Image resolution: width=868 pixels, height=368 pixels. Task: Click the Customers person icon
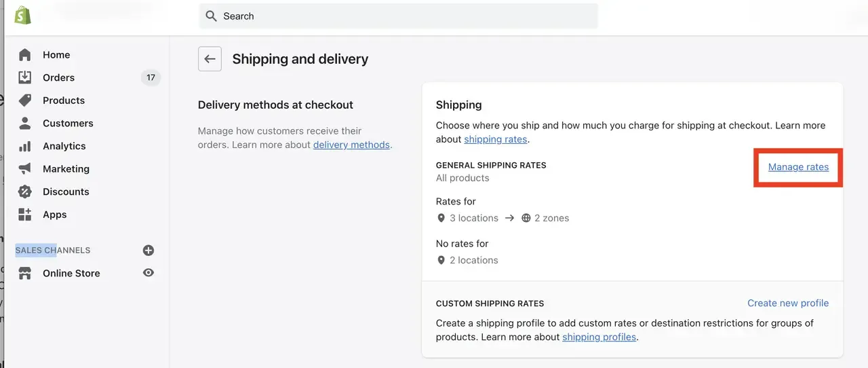[x=25, y=123]
